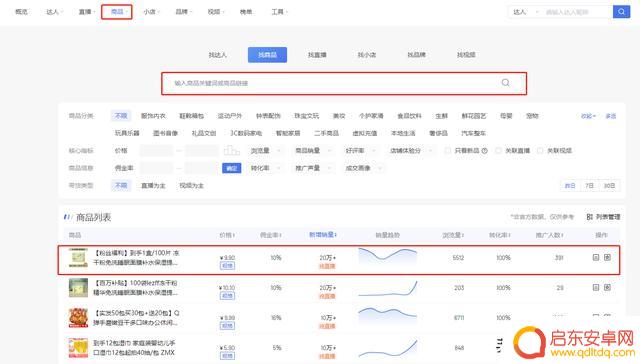Open the 实发50包 product thumbnail
The width and height of the screenshot is (640, 364).
(78, 318)
